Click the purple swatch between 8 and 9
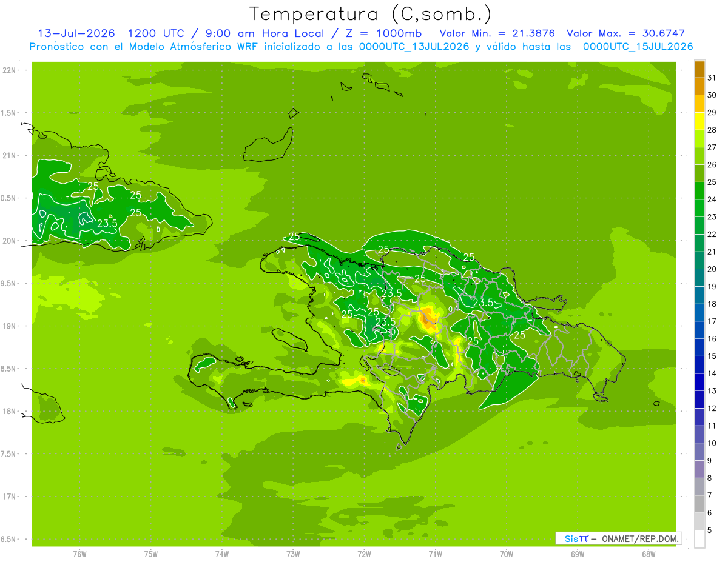This screenshot has width=728, height=562. 699,469
